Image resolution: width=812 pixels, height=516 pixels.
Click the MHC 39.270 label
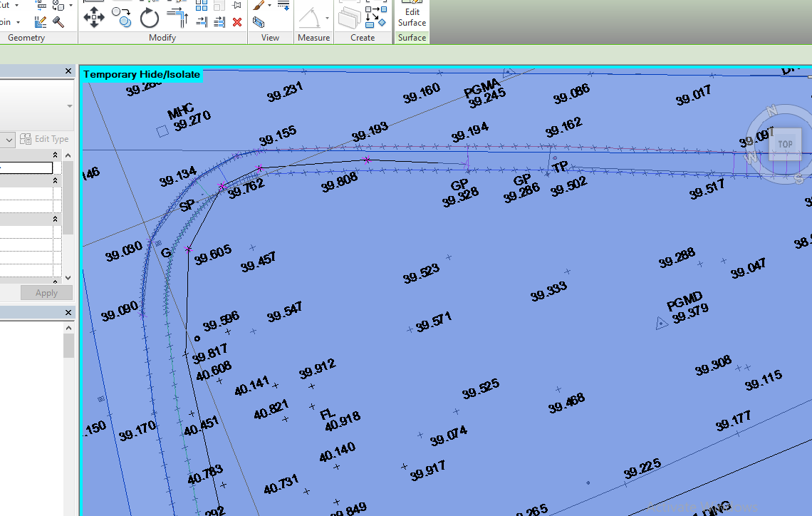(189, 117)
